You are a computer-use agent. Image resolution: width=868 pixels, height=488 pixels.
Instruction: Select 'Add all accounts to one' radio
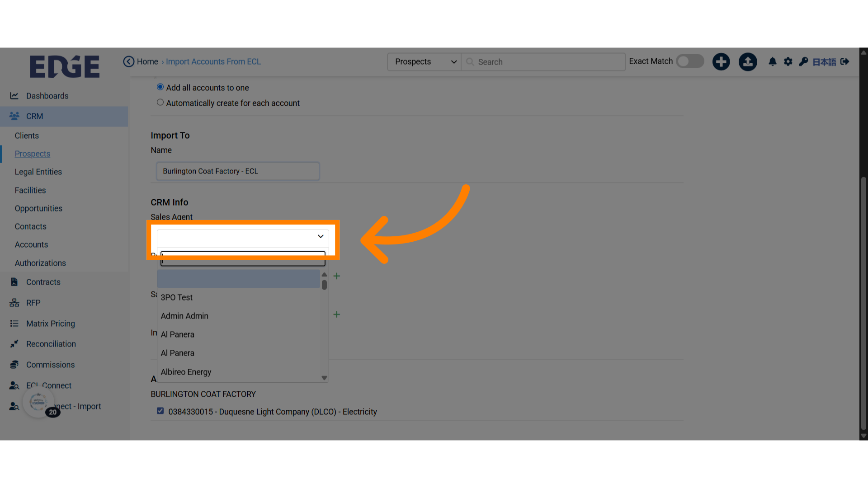(x=160, y=87)
